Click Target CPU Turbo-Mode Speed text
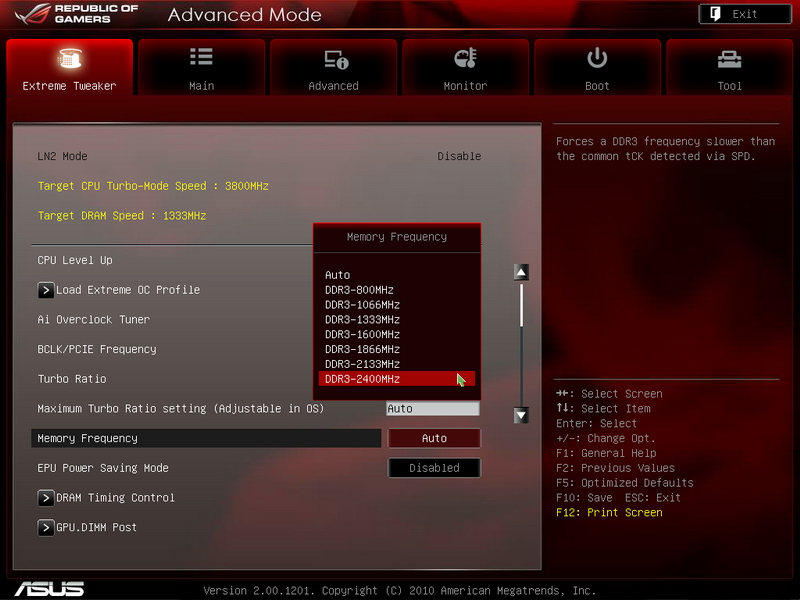 153,186
